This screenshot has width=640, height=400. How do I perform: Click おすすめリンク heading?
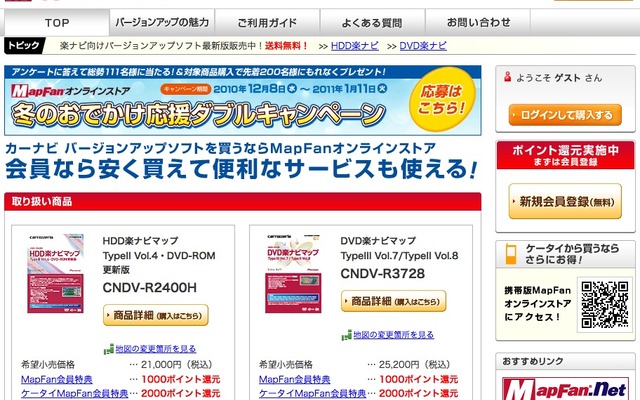click(x=533, y=361)
